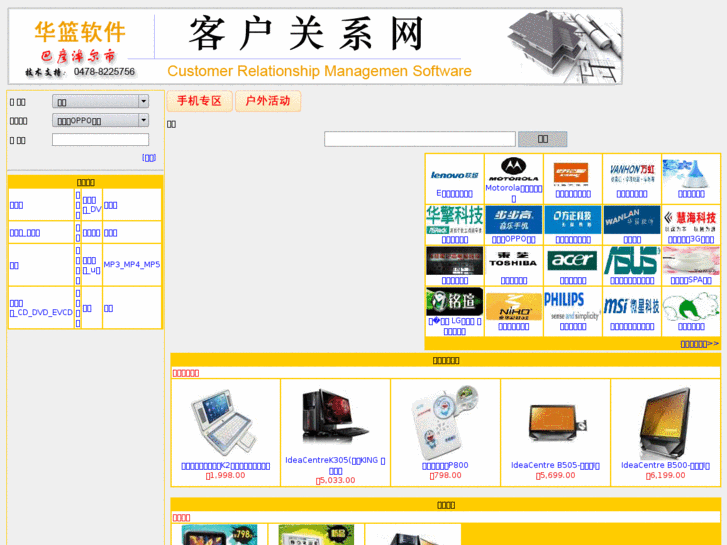The height and width of the screenshot is (545, 727).
Task: Click the 6,199.00 price text
Action: coord(665,475)
